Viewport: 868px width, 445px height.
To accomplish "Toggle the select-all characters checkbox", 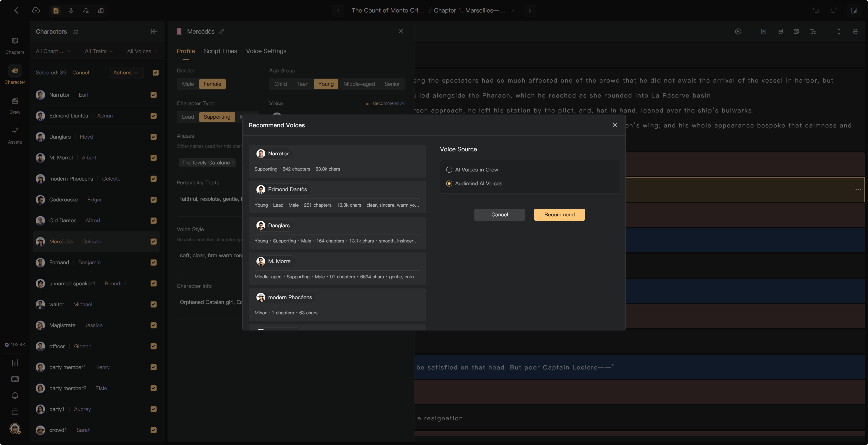I will click(x=156, y=73).
